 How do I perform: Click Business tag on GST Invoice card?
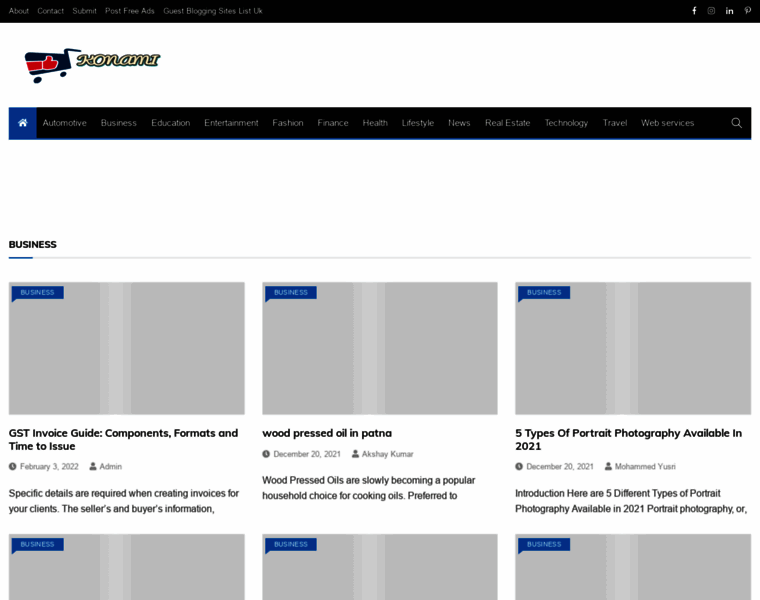coord(37,292)
